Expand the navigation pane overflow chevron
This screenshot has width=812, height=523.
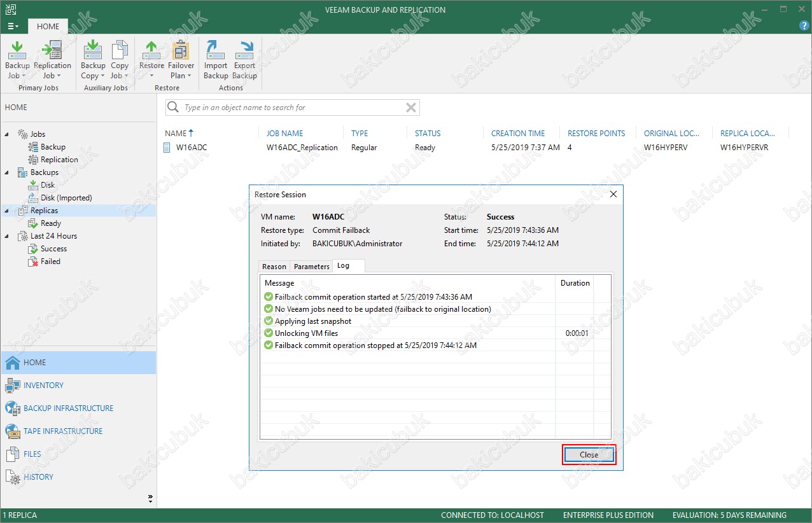(151, 498)
